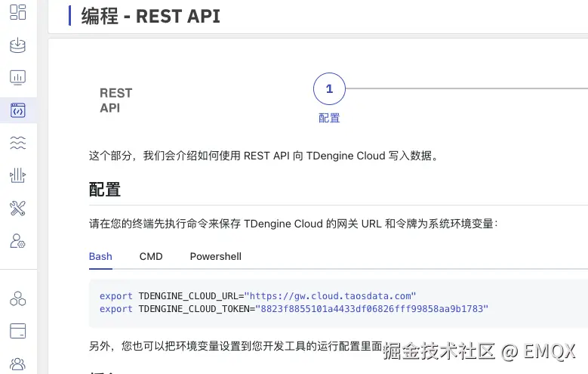Open the vertical bars data subscription icon
Viewport: 588px width, 374px height.
(x=17, y=175)
